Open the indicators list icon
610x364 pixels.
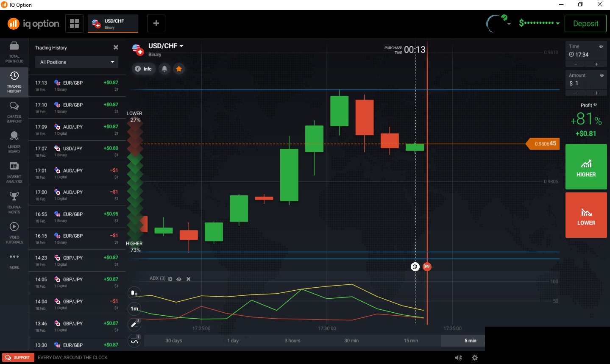(x=134, y=341)
